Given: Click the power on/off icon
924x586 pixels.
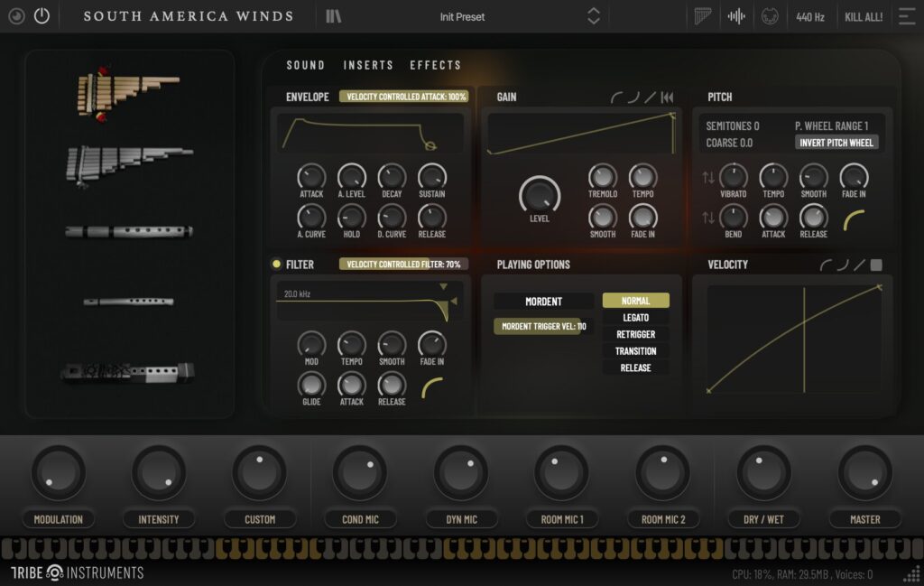Looking at the screenshot, I should pyautogui.click(x=42, y=16).
